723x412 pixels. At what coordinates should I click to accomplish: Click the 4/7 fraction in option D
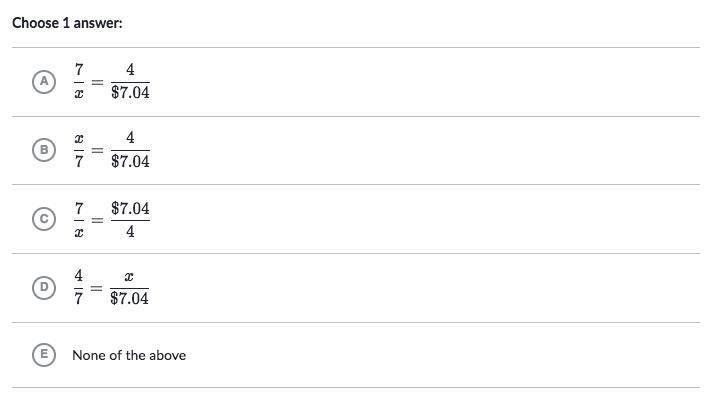(79, 287)
